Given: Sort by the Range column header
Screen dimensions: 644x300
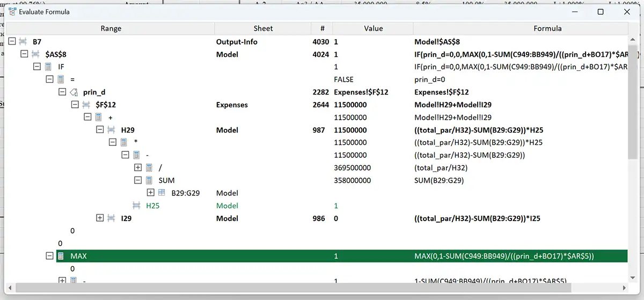Looking at the screenshot, I should coord(111,28).
